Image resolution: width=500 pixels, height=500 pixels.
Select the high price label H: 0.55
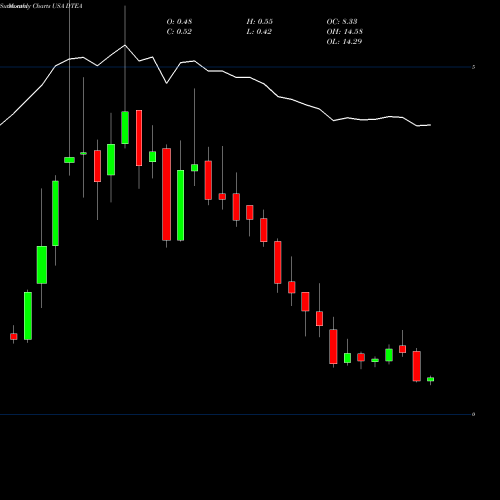(260, 22)
